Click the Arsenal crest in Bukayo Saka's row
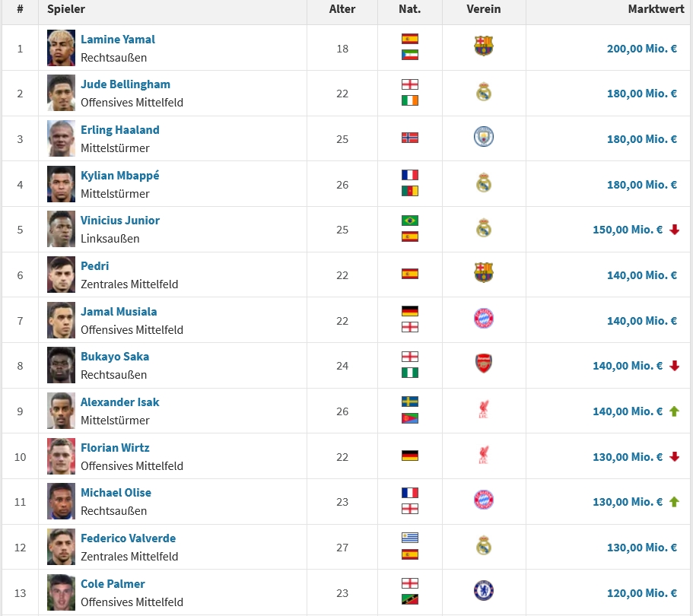 [x=484, y=364]
